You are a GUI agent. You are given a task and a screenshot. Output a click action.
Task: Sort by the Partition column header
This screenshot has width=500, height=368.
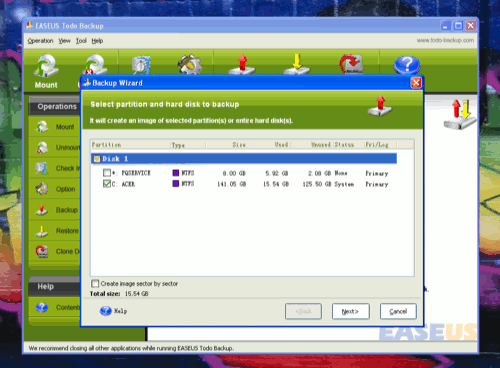[130, 145]
